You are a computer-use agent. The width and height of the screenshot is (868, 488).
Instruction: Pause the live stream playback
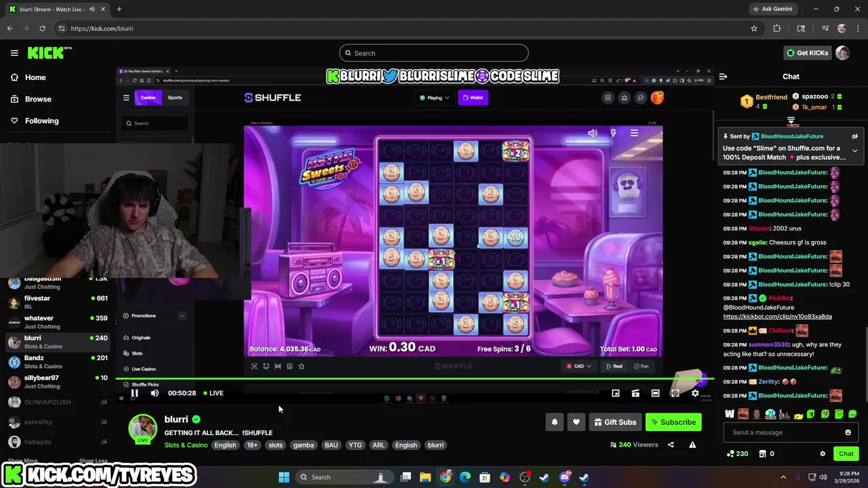134,393
